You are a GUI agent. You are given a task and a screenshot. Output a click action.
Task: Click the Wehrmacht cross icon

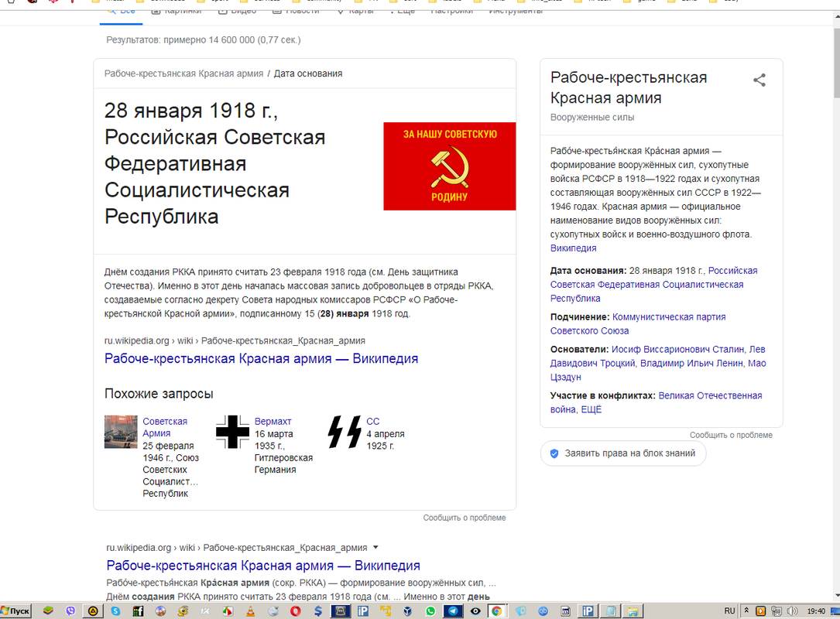coord(232,432)
